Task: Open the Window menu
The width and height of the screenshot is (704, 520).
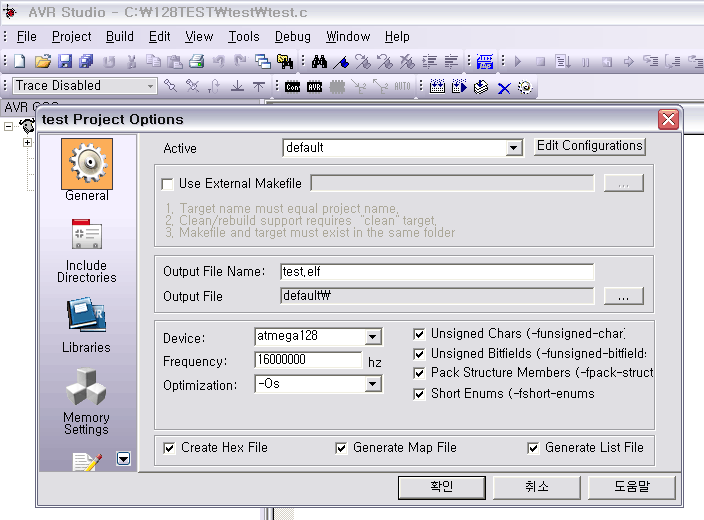Action: click(x=348, y=36)
